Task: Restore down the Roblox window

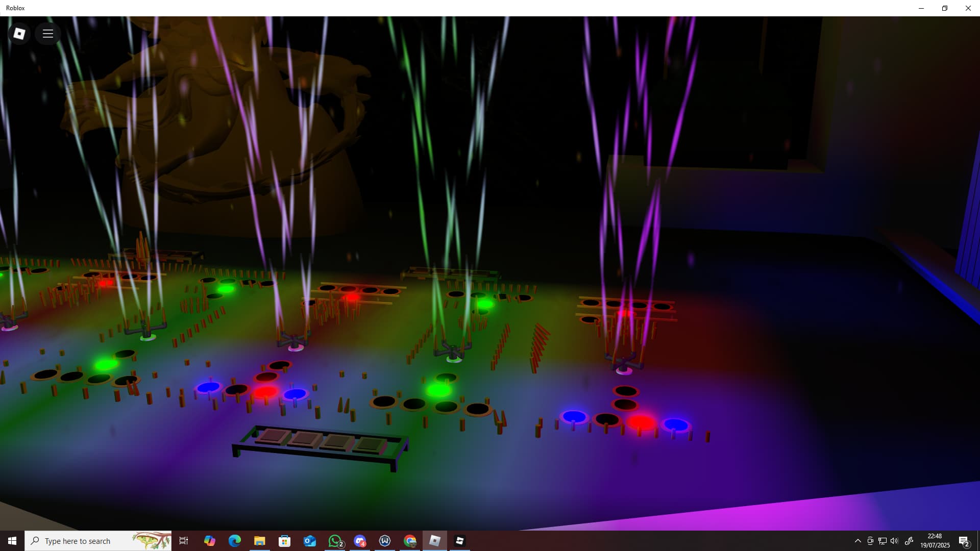Action: 944,8
